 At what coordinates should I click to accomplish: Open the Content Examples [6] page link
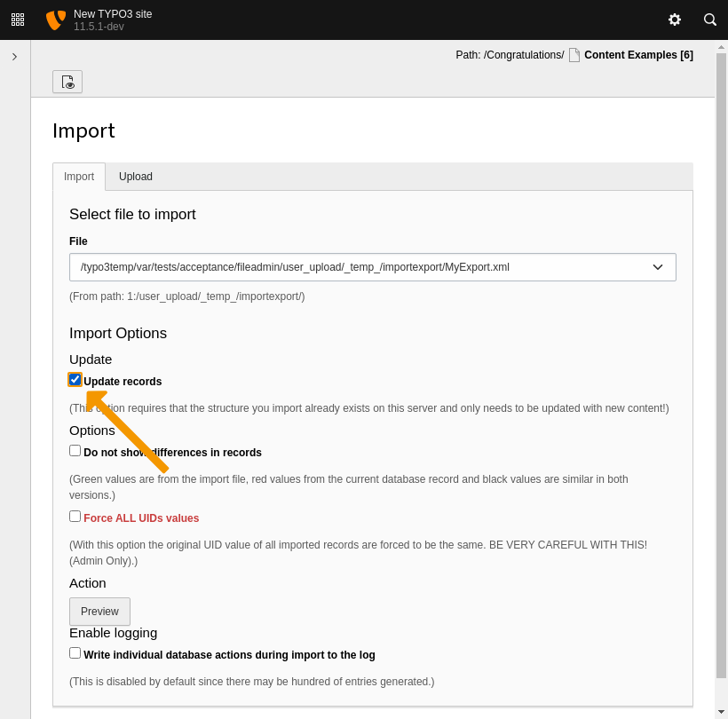[x=638, y=54]
